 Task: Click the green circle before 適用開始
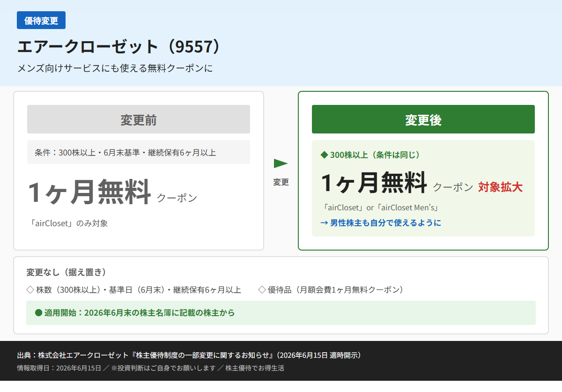pos(39,312)
